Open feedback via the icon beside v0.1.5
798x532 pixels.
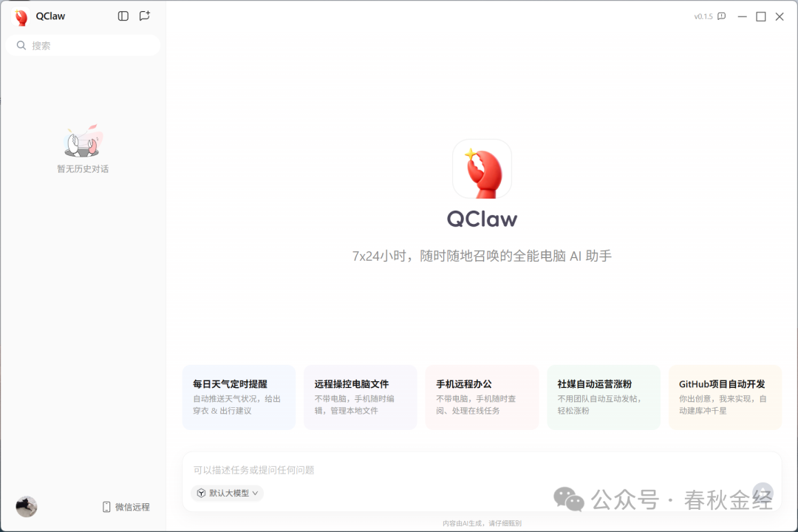[x=722, y=16]
